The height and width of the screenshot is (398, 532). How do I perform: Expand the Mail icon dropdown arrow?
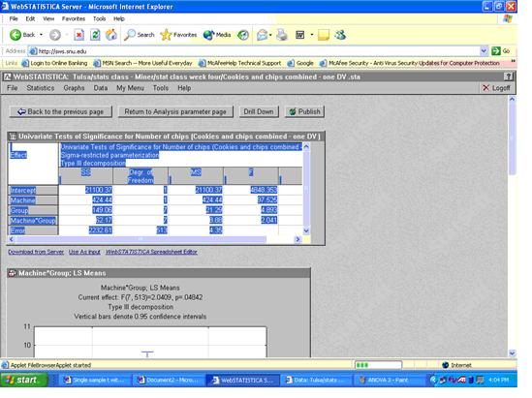pyautogui.click(x=270, y=35)
